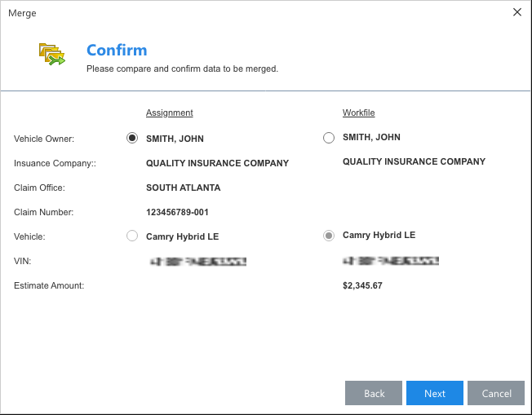Cancel the merge dialog
The height and width of the screenshot is (415, 532).
[496, 393]
